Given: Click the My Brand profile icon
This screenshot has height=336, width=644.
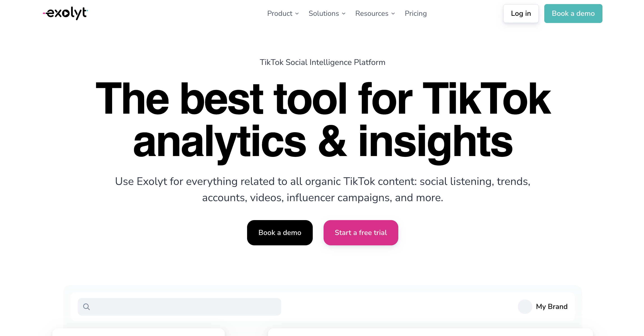Looking at the screenshot, I should point(525,307).
